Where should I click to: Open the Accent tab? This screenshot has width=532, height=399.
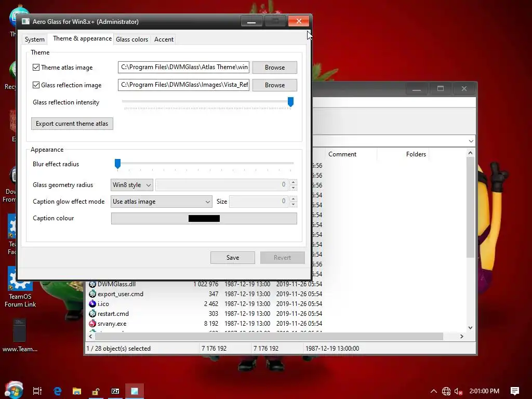click(164, 39)
